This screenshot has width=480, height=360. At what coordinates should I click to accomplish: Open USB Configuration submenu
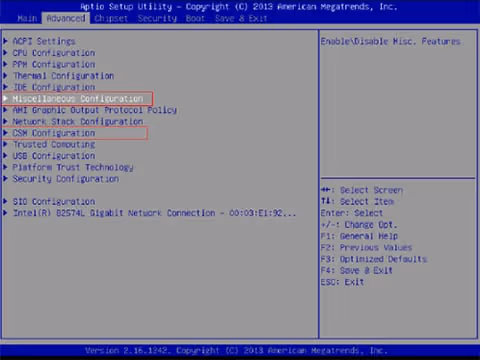tap(54, 156)
